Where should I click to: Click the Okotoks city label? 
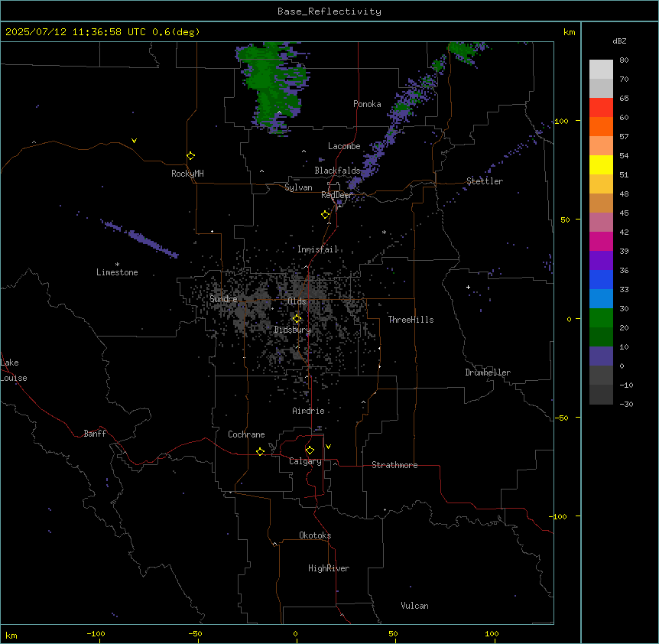[x=315, y=535]
